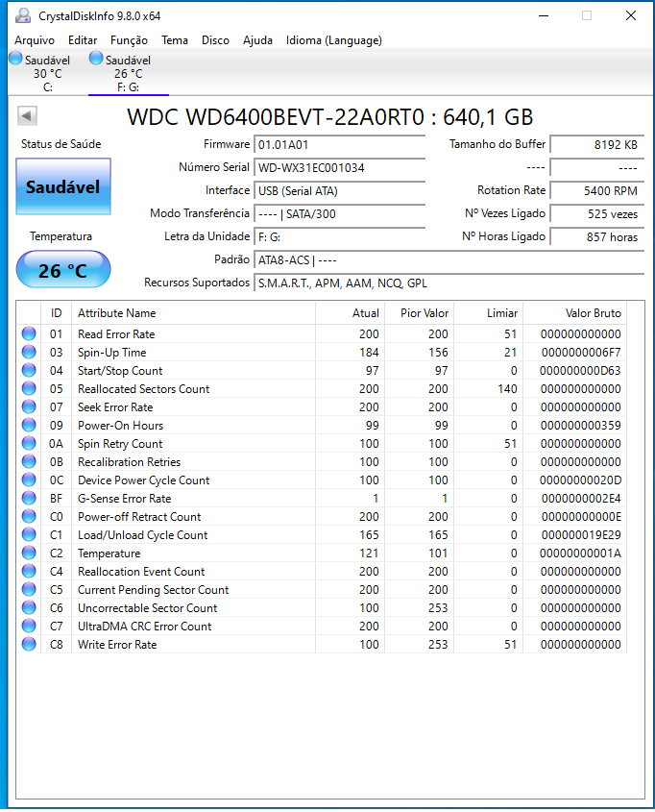Click the Firmware value field
The height and width of the screenshot is (812, 655).
pyautogui.click(x=339, y=144)
